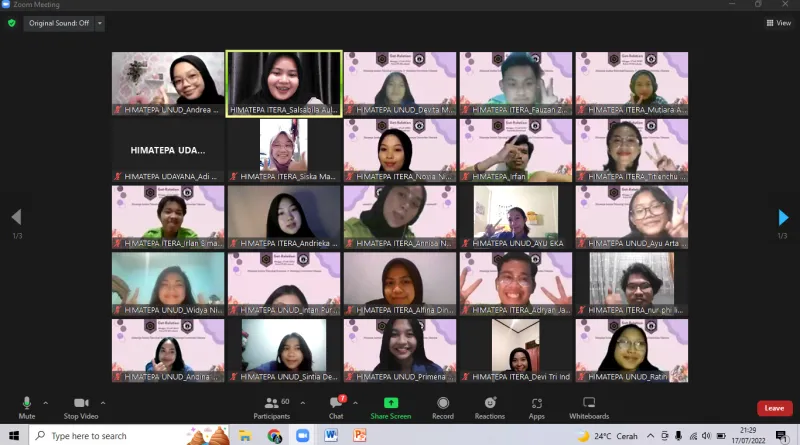Open the Original Sound dropdown arrow
800x445 pixels.
[x=99, y=23]
